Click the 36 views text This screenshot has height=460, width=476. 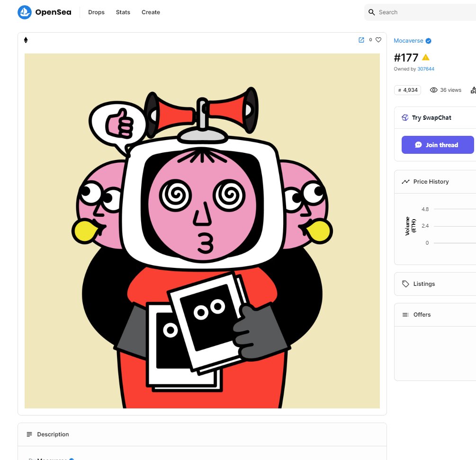(450, 90)
